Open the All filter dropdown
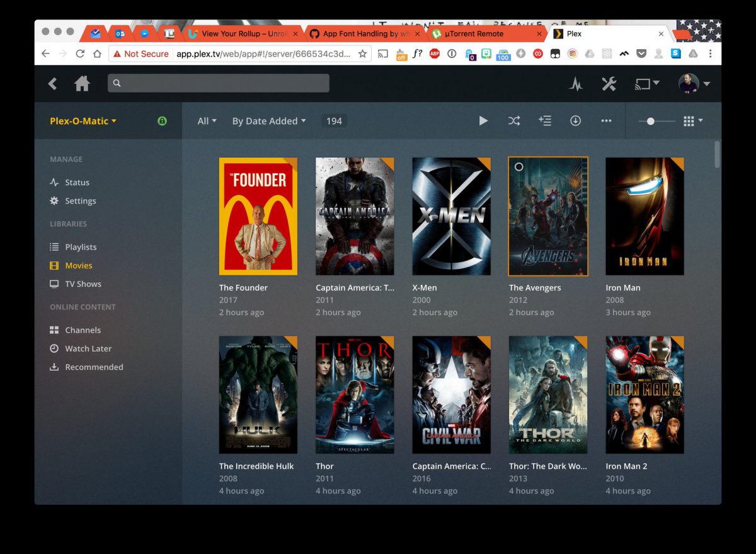This screenshot has height=554, width=756. coord(207,121)
